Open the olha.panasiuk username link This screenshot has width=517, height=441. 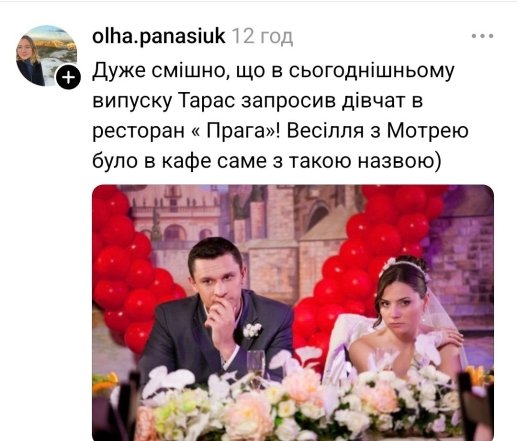click(159, 36)
